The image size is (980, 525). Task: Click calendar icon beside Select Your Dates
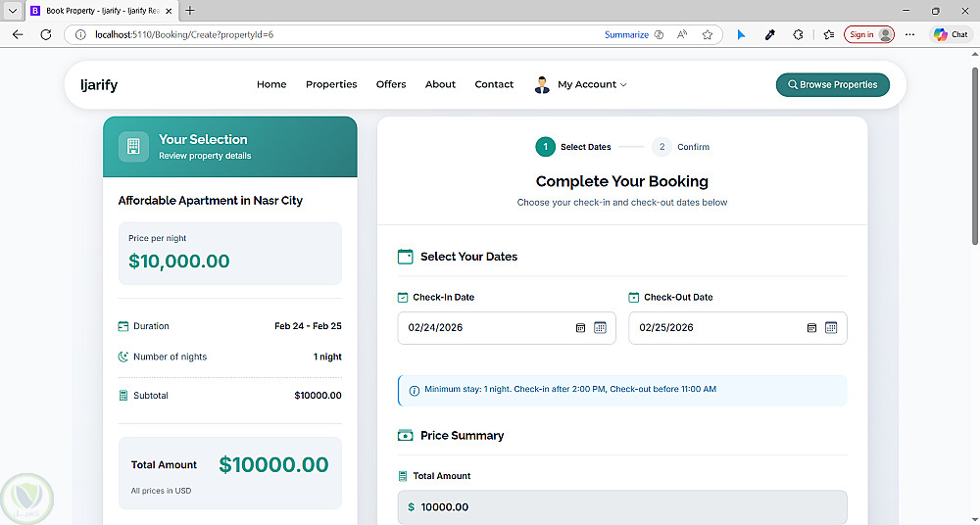(x=405, y=257)
